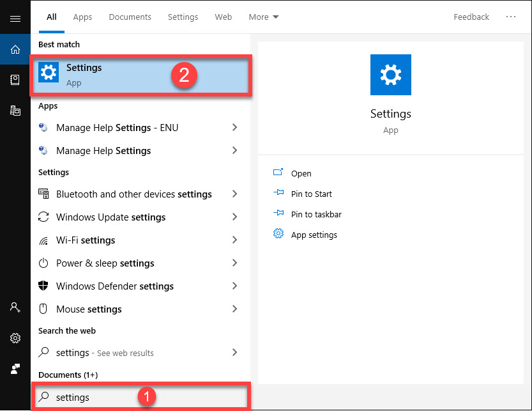Expand the Manage Help Settings chevron

[234, 150]
